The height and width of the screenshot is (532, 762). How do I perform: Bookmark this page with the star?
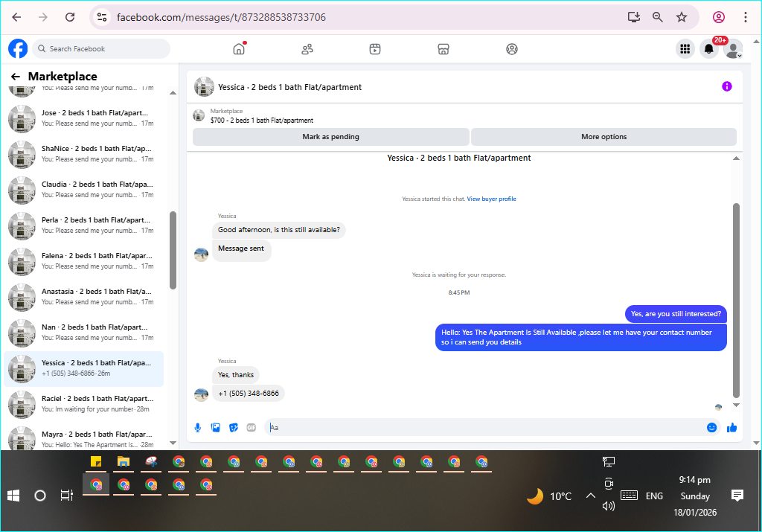click(x=682, y=17)
